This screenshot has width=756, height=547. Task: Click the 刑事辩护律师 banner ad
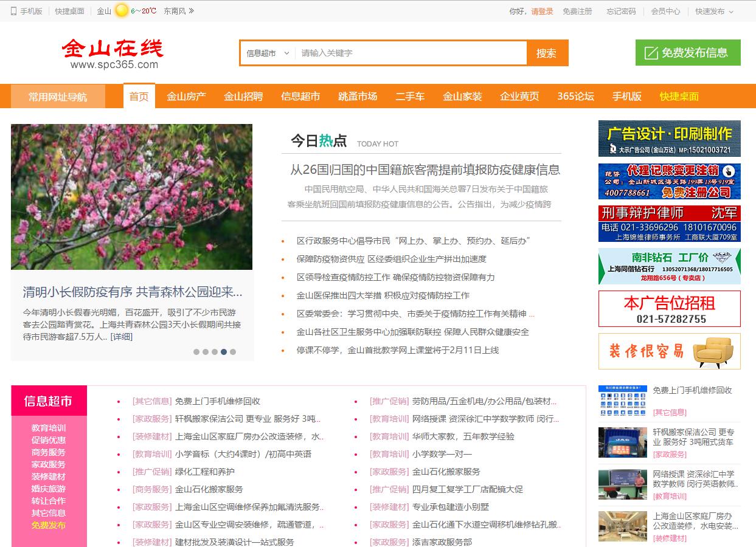(x=670, y=224)
